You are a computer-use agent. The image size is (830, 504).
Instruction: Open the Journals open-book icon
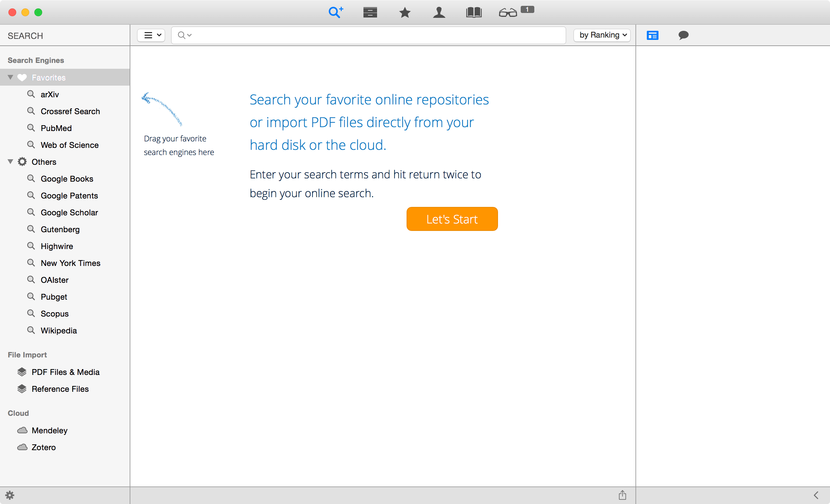point(474,13)
